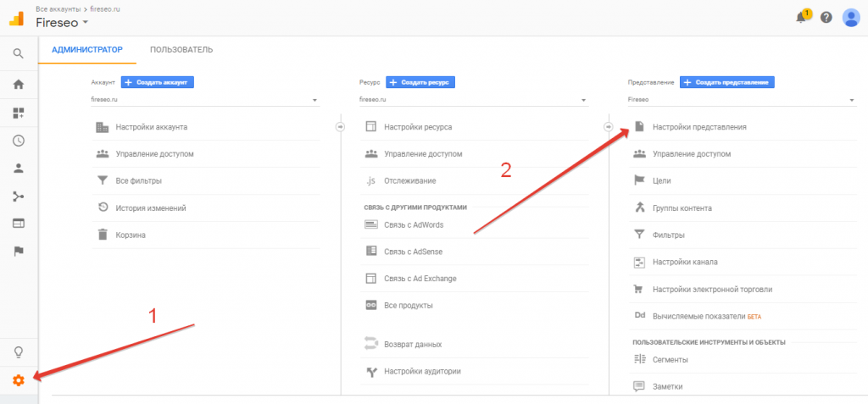Select the АДМИНИСТРАТОР tab
This screenshot has width=868, height=404.
tap(87, 50)
